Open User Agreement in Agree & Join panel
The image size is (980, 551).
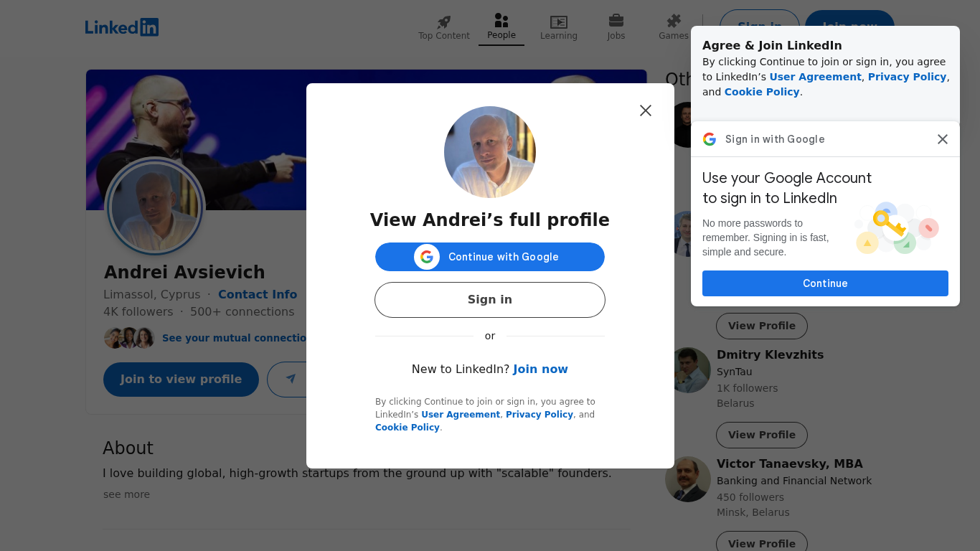815,77
